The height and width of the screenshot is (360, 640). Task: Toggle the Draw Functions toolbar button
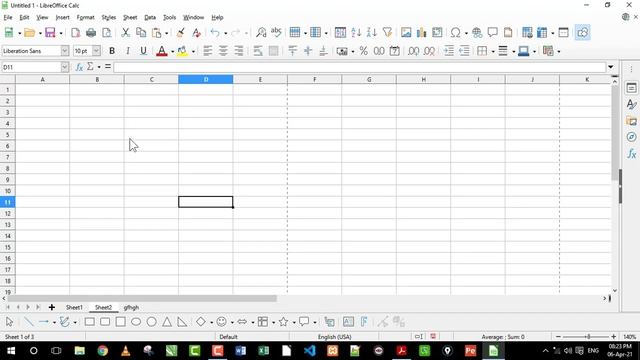582,33
